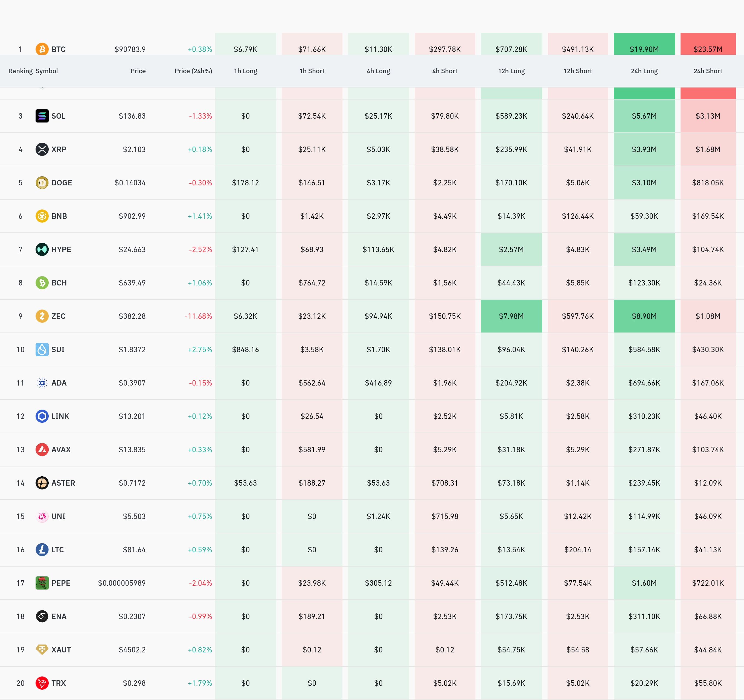
Task: Click the BNB coin icon
Action: 42,216
